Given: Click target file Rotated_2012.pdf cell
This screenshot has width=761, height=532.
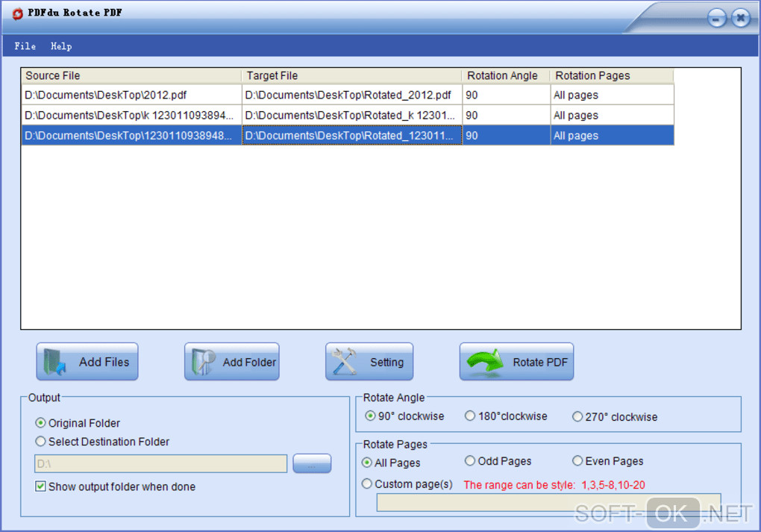Looking at the screenshot, I should 352,95.
